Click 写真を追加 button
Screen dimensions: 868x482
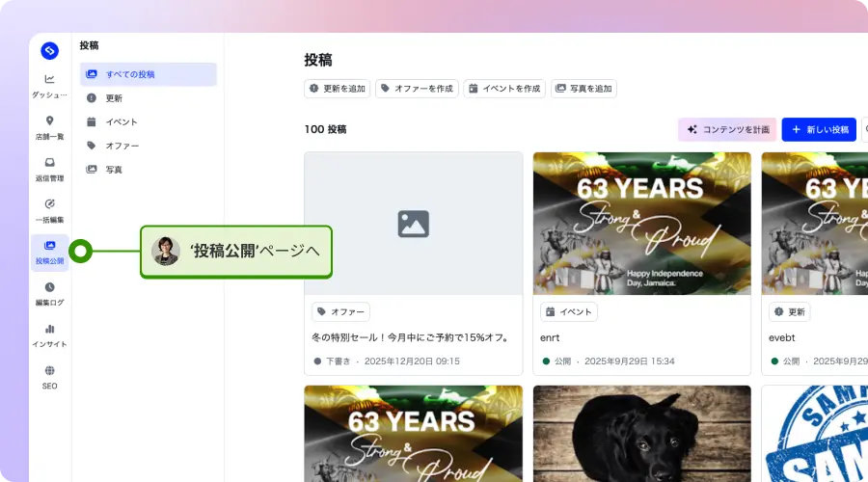pos(584,89)
